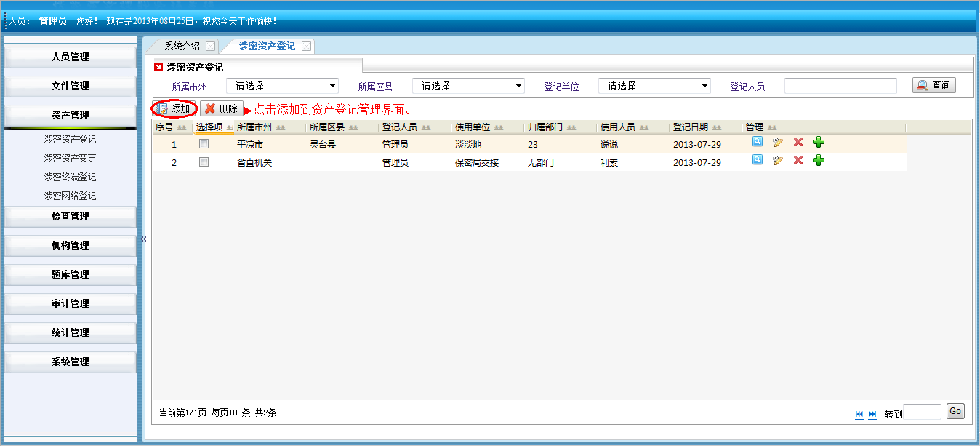This screenshot has width=980, height=446.
Task: Select the 23 department cell
Action: click(533, 144)
